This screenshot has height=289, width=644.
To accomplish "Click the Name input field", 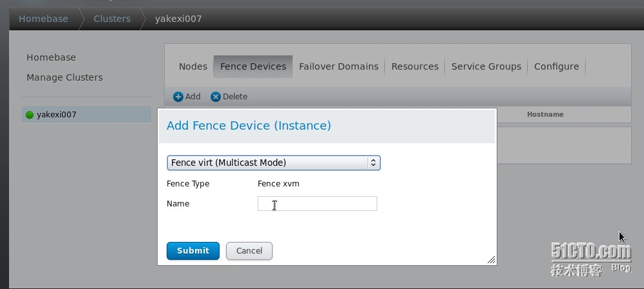I will coord(317,203).
